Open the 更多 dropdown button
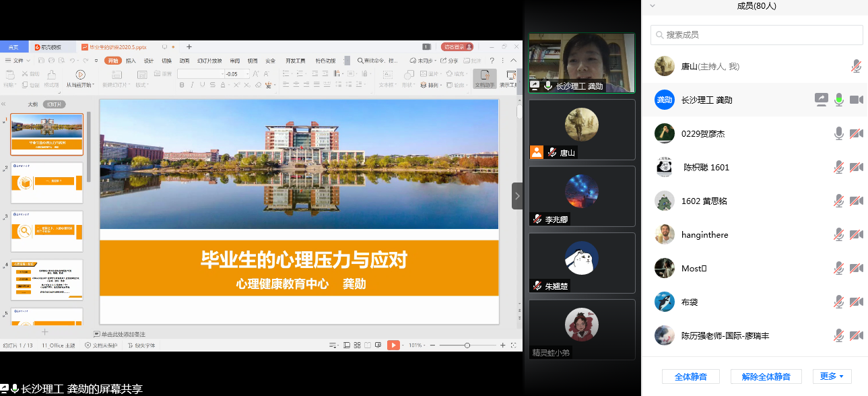868x396 pixels. pyautogui.click(x=832, y=376)
